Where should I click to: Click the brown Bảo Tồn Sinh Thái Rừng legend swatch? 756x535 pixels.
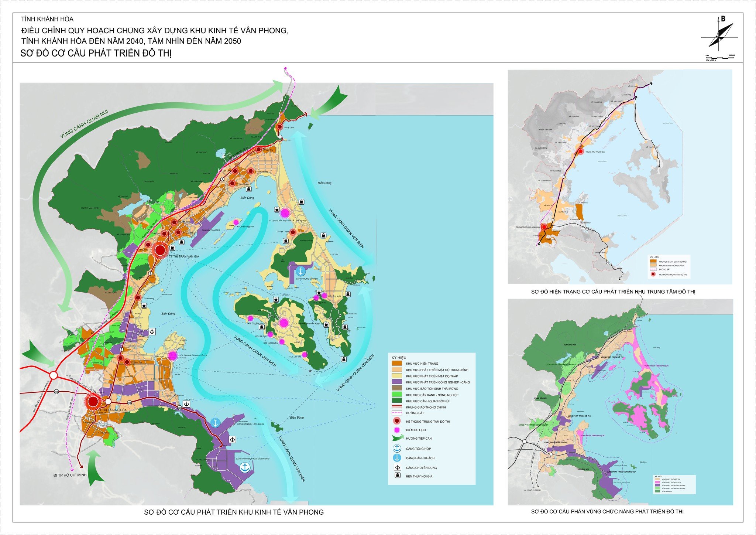tap(397, 388)
